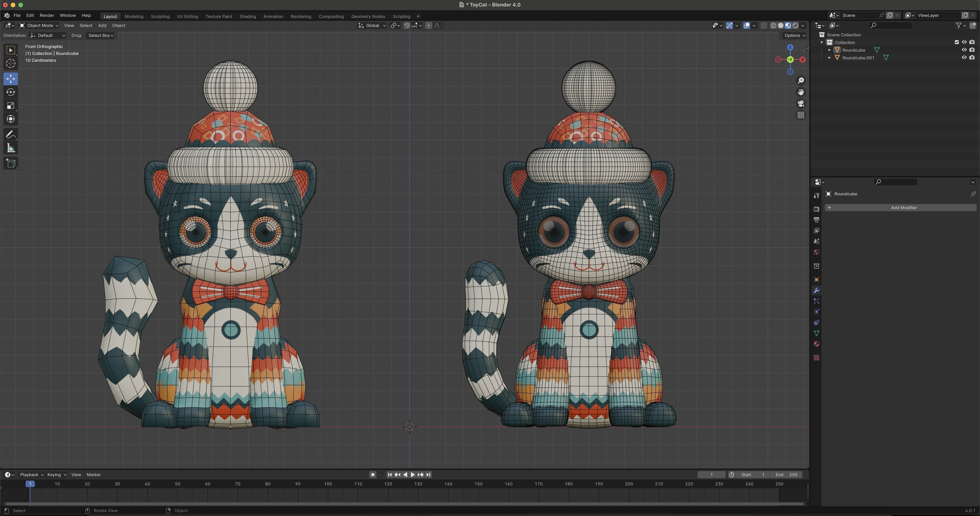Image resolution: width=980 pixels, height=516 pixels.
Task: Open the Render properties tab
Action: pos(816,209)
